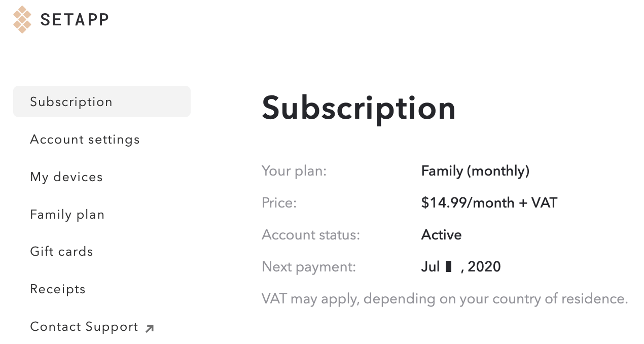
Task: Open Account settings page
Action: [85, 140]
